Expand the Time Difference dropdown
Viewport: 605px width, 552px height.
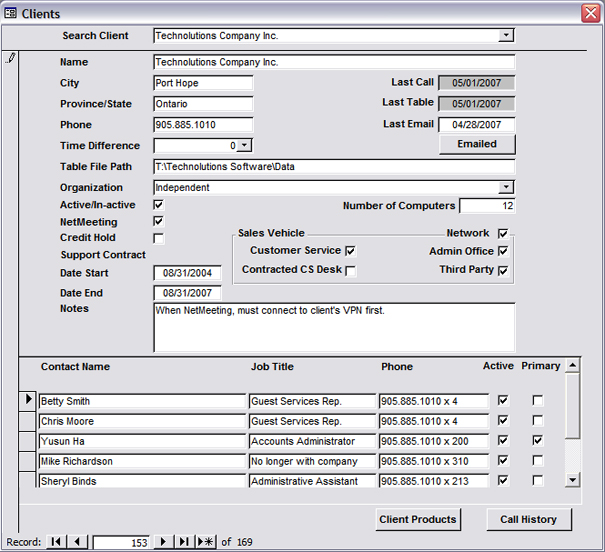[x=244, y=145]
